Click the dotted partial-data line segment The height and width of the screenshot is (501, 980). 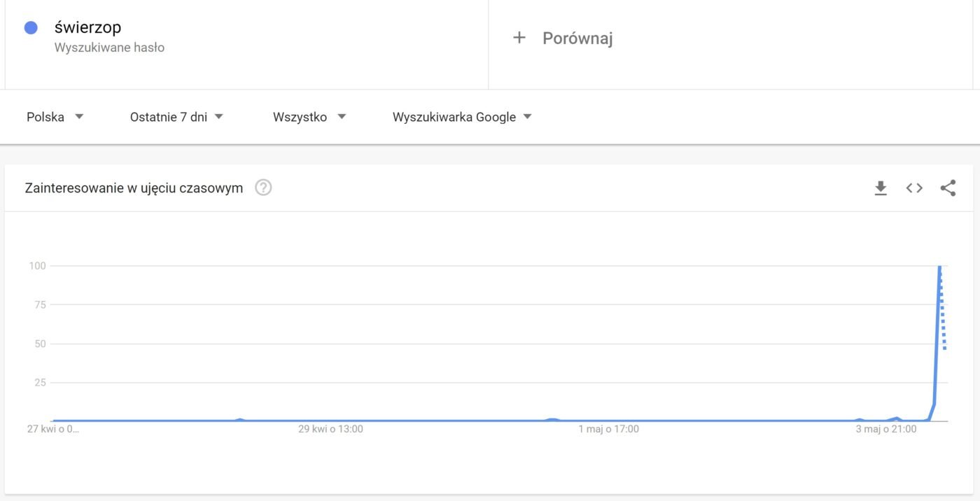(x=942, y=308)
